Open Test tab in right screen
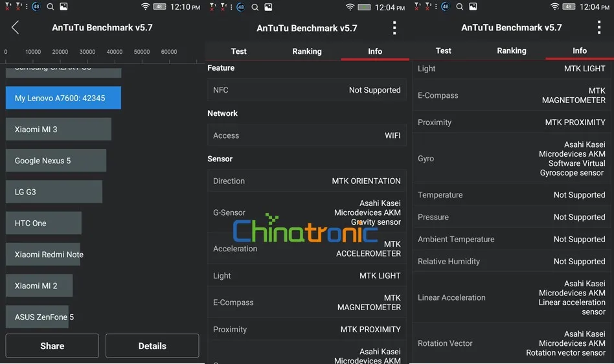The image size is (614, 364). pyautogui.click(x=443, y=51)
